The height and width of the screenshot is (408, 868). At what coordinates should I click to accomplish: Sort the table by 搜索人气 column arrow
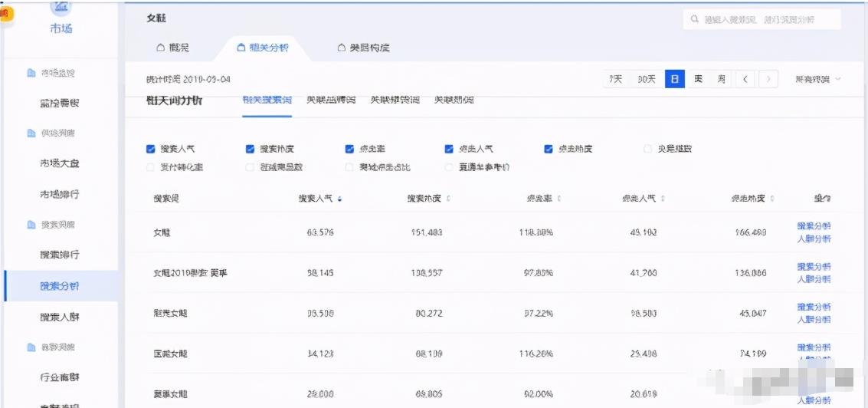[339, 199]
